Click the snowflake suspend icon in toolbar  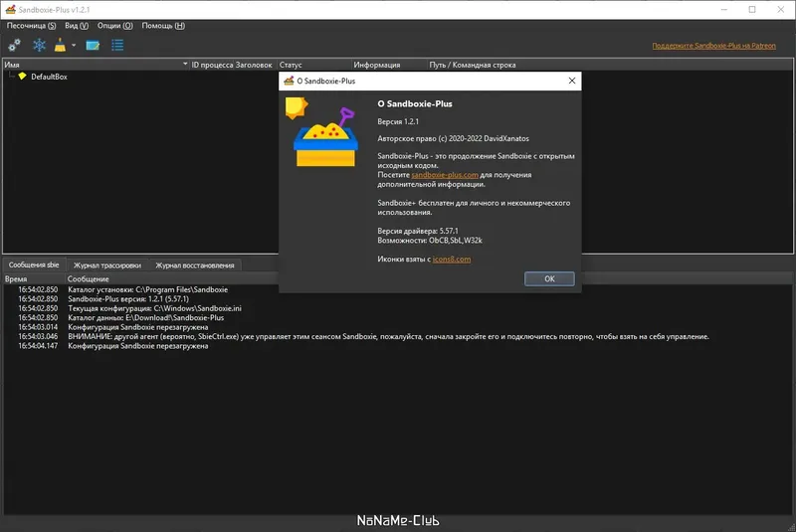(x=39, y=46)
